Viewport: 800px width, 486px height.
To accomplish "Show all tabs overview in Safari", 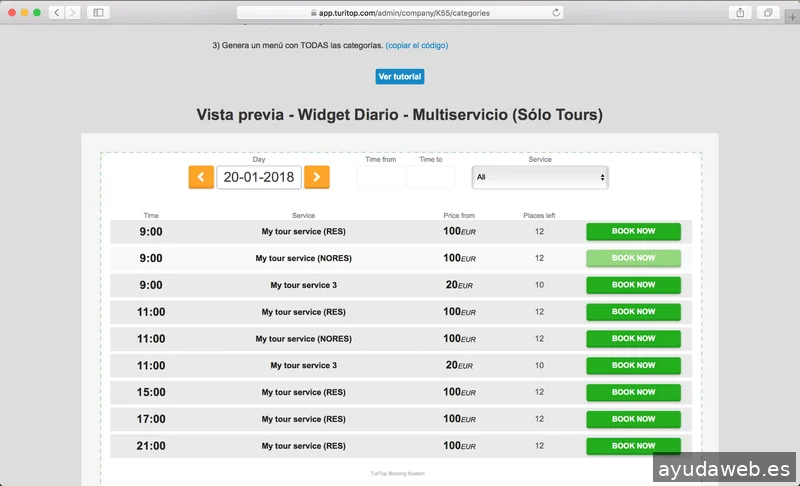I will coord(768,12).
